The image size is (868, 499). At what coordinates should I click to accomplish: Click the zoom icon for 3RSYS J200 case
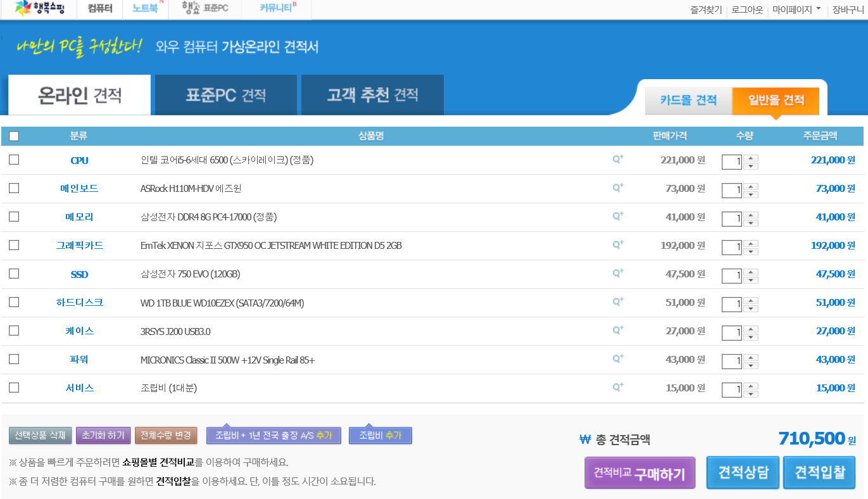click(x=618, y=331)
